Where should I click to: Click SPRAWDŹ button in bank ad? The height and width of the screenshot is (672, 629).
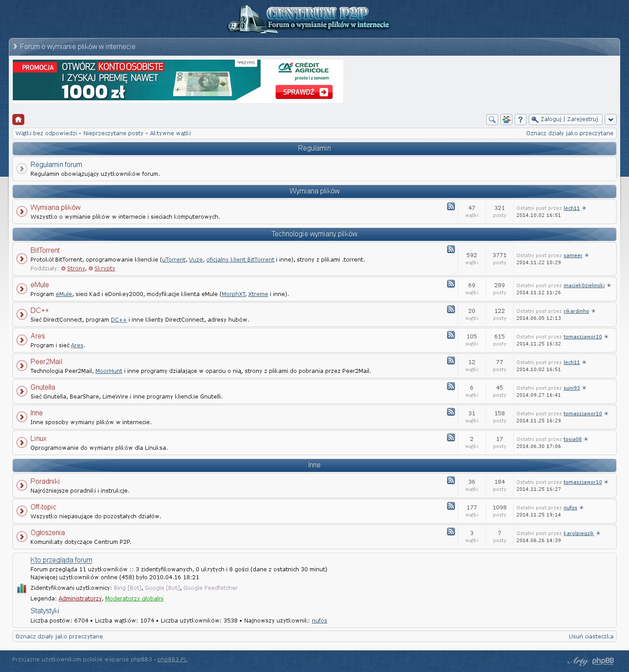pos(304,92)
